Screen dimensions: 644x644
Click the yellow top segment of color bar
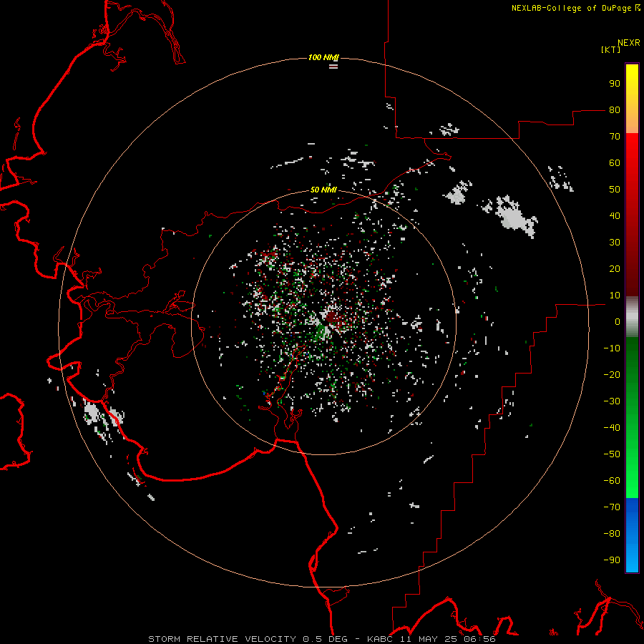point(632,99)
